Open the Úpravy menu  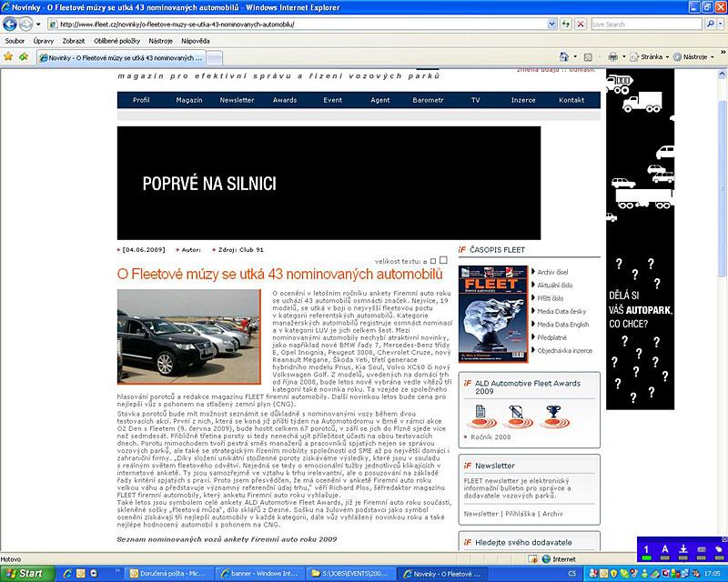coord(43,41)
